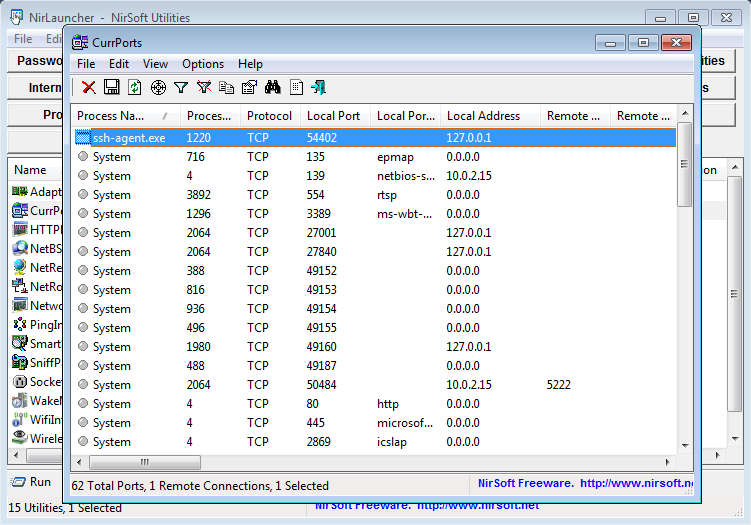
Task: Sort by the Process Name column header
Action: point(110,116)
